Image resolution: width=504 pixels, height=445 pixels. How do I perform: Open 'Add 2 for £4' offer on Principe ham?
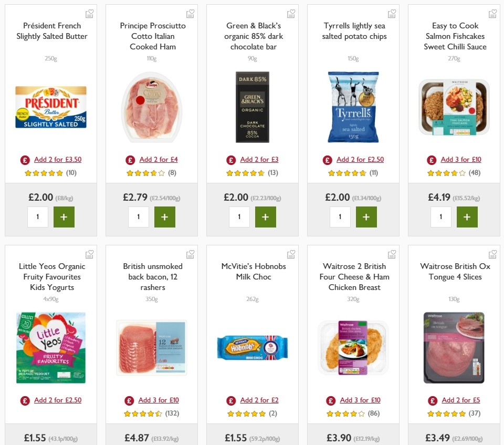pyautogui.click(x=159, y=159)
